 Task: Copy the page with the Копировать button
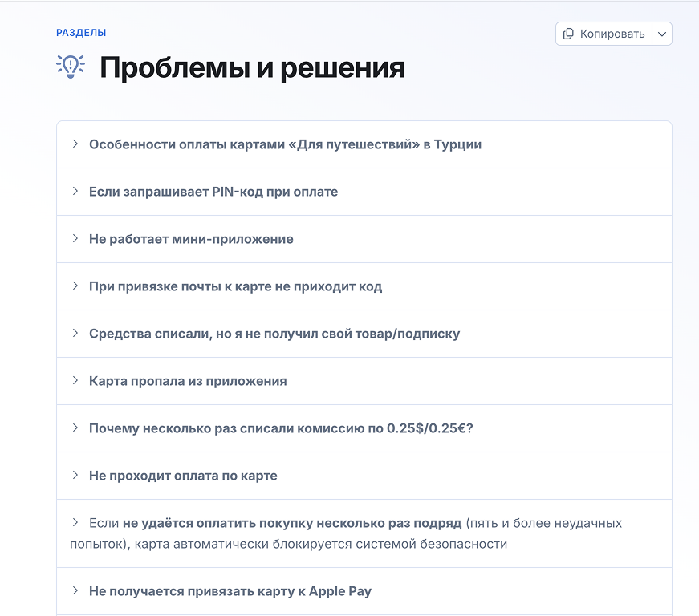(x=603, y=34)
